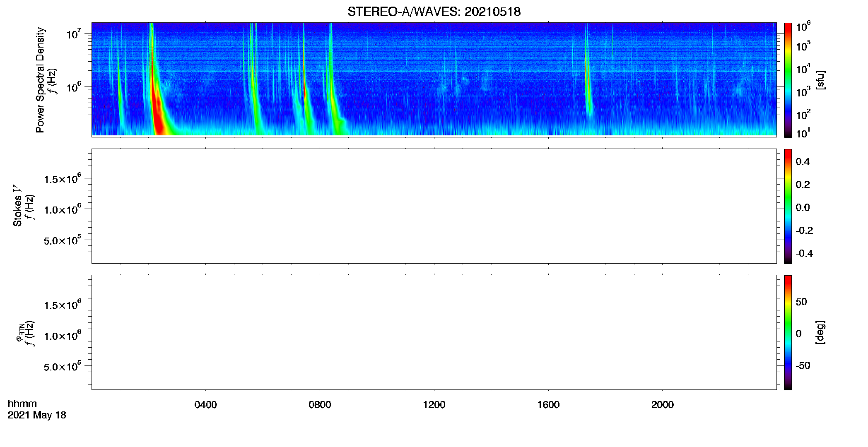The height and width of the screenshot is (447, 868).
Task: Click the 0800 time axis label
Action: pos(320,405)
